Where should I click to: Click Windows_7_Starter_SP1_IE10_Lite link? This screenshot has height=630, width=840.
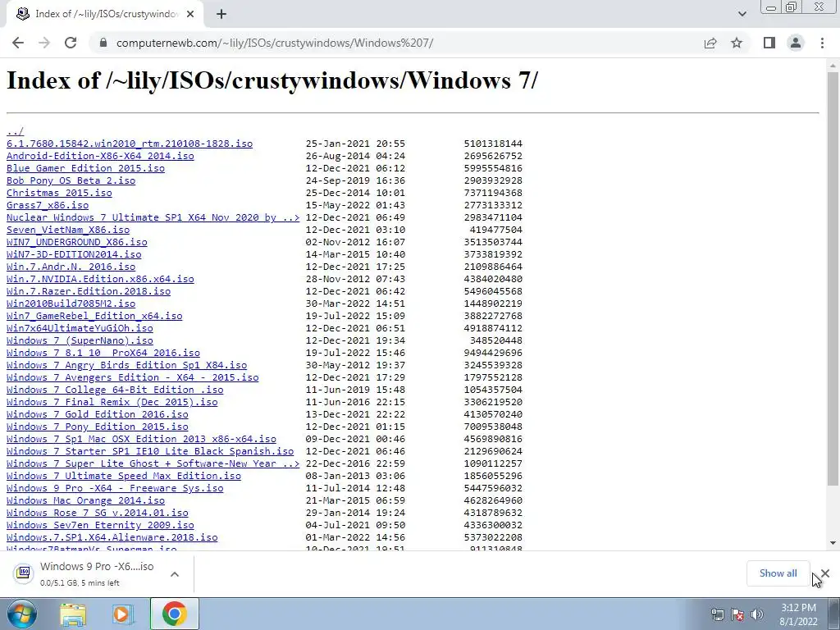150,452
